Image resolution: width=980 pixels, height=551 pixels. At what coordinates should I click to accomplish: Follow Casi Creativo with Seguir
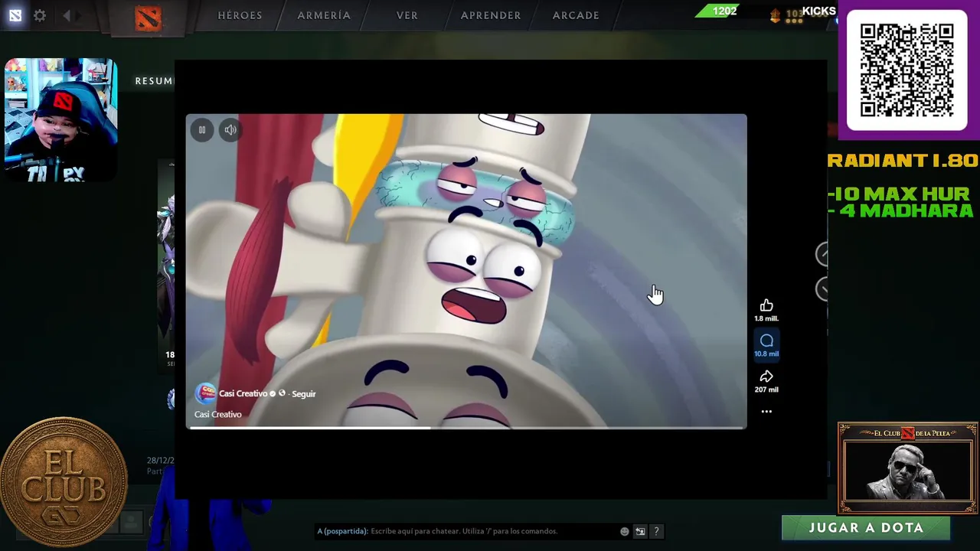coord(304,394)
